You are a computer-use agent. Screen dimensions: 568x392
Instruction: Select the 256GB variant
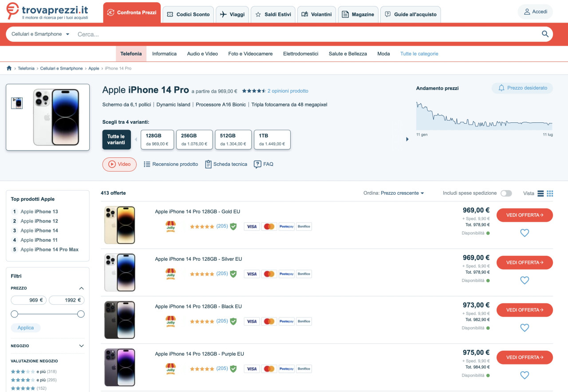pyautogui.click(x=194, y=139)
